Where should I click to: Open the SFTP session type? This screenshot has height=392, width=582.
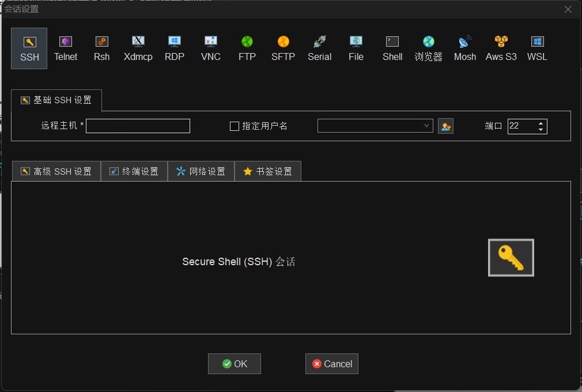tap(283, 48)
